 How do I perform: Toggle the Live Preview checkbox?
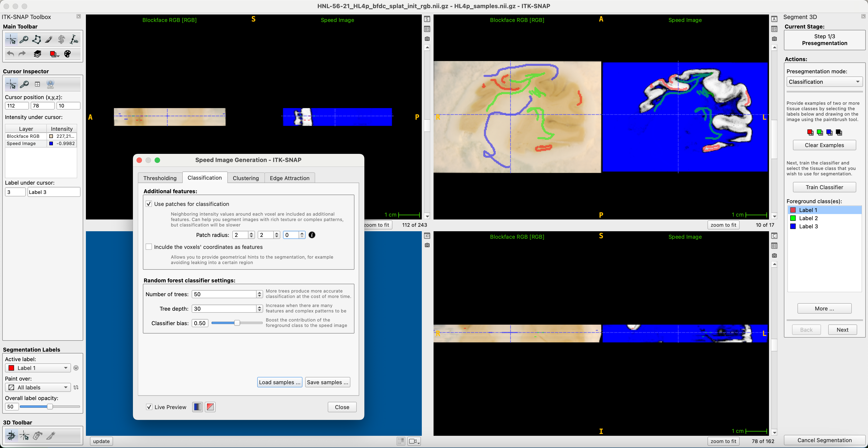click(x=149, y=407)
